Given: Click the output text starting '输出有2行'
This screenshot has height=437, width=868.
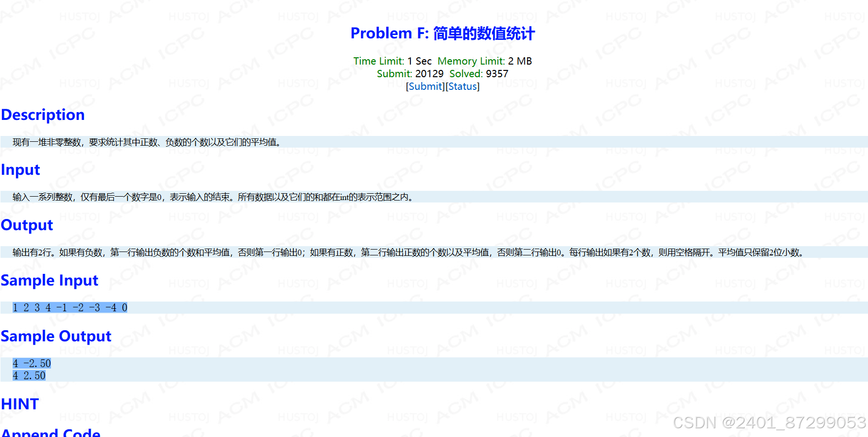Looking at the screenshot, I should coord(408,252).
